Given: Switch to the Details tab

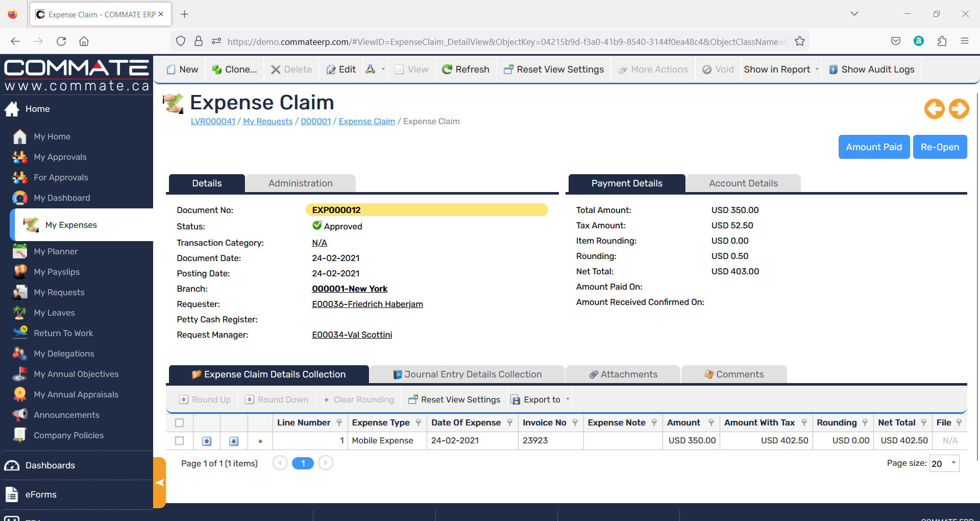Looking at the screenshot, I should tap(207, 183).
